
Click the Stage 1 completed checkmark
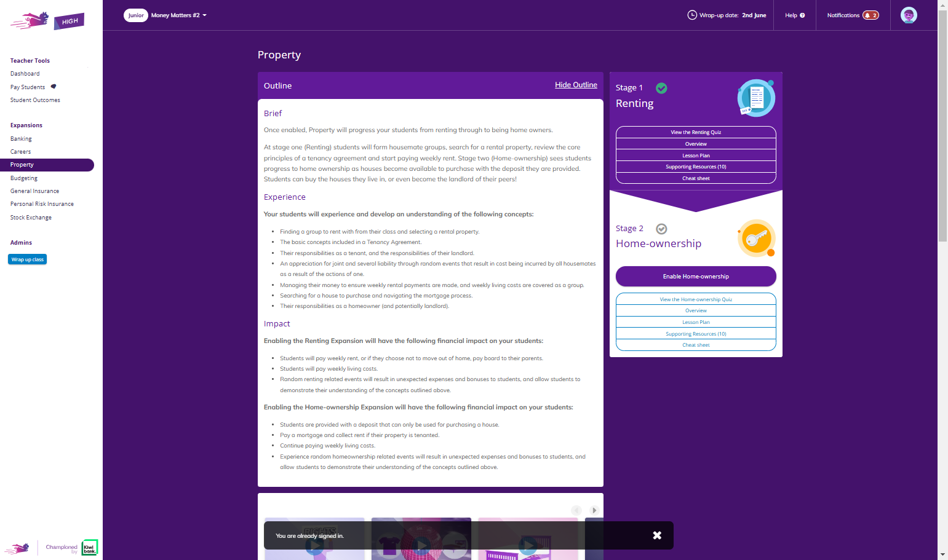tap(661, 88)
